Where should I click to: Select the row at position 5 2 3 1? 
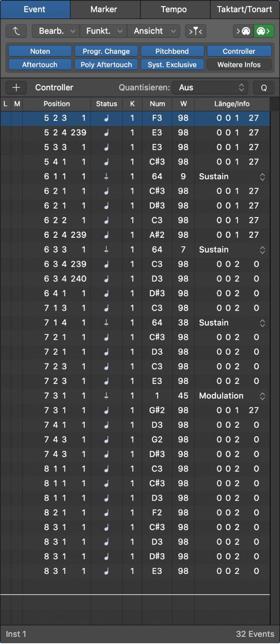pos(135,118)
